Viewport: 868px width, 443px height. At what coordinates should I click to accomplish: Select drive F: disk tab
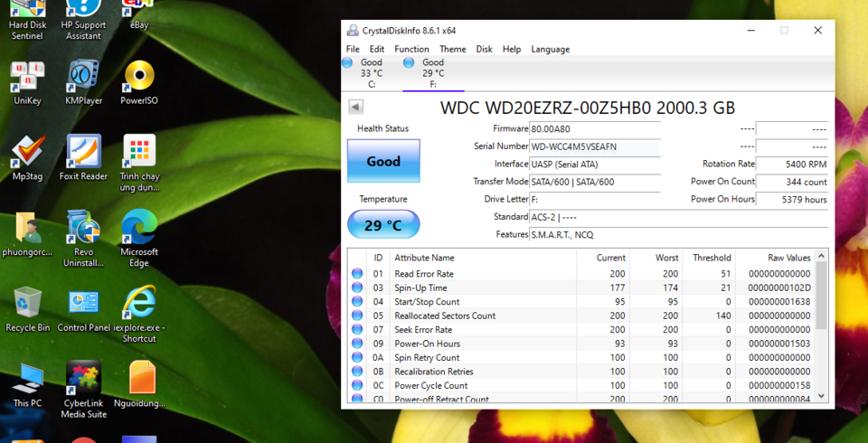pos(433,73)
